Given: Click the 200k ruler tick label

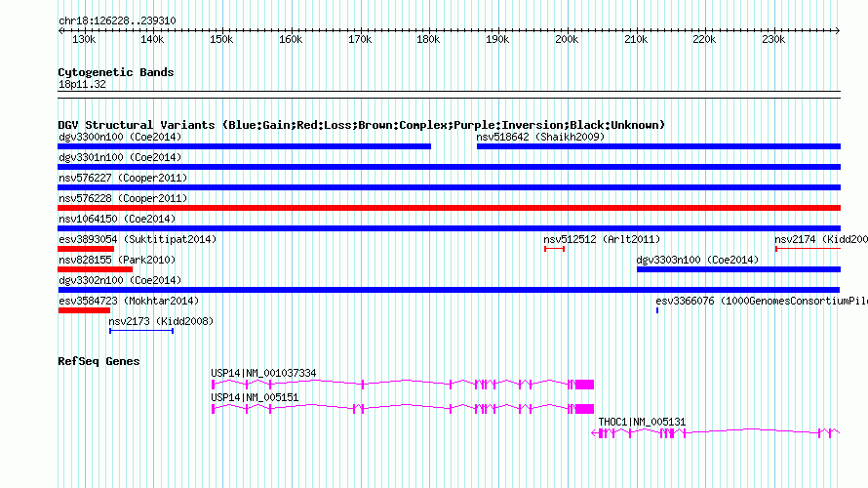Looking at the screenshot, I should [x=567, y=39].
